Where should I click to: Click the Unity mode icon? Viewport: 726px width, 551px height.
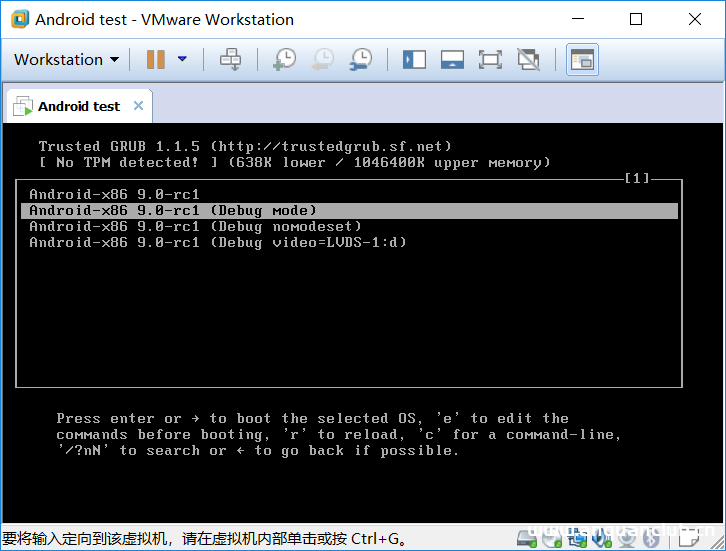[x=528, y=60]
